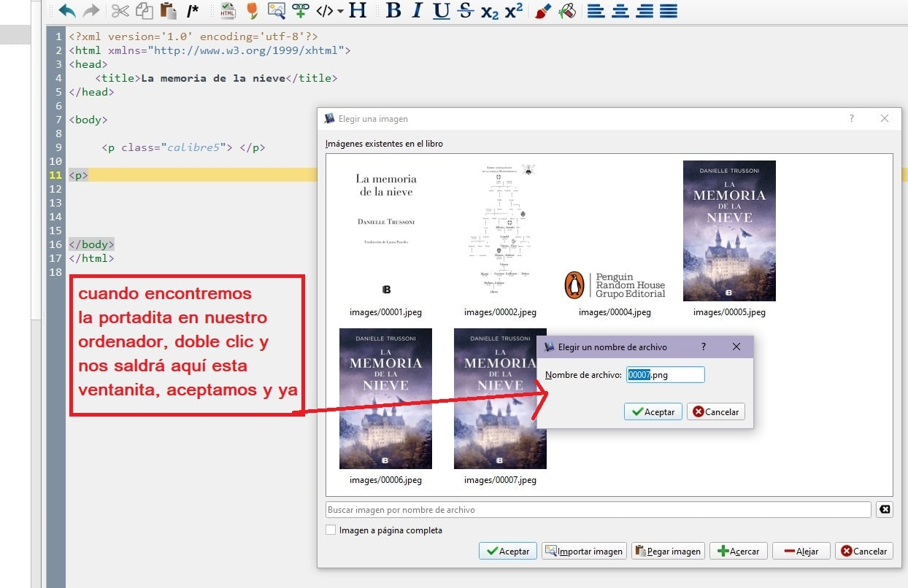Viewport: 908px width, 588px height.
Task: Clear the image search field
Action: tap(885, 510)
